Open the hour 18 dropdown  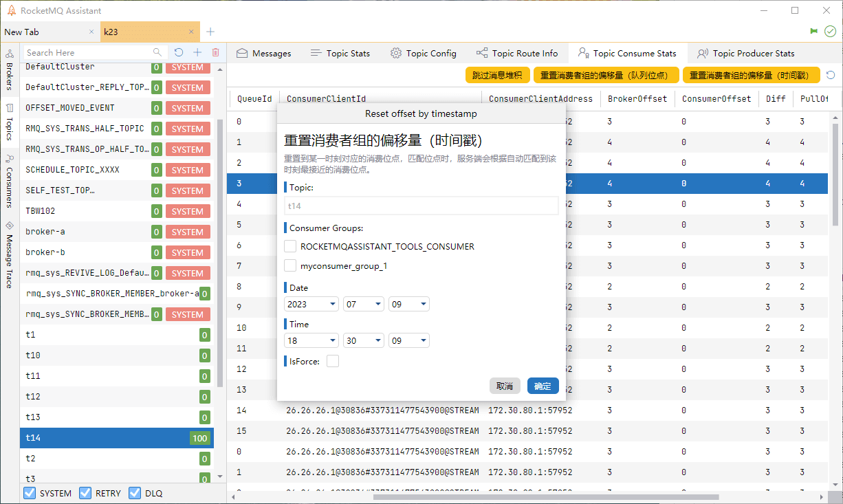click(311, 340)
